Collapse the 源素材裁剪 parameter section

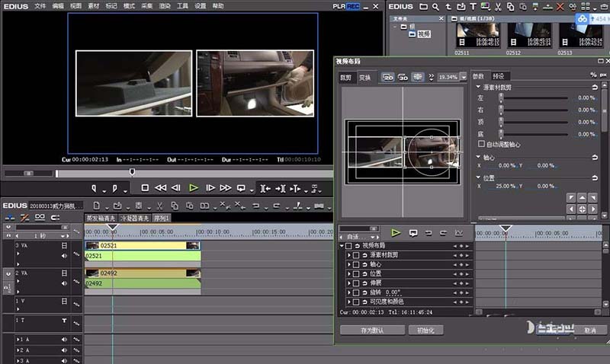pyautogui.click(x=477, y=88)
